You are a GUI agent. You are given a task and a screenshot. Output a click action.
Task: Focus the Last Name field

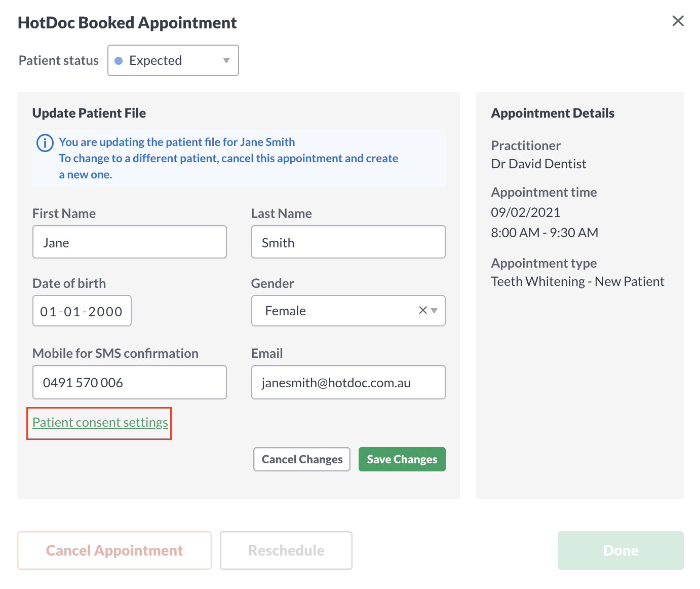tap(348, 242)
